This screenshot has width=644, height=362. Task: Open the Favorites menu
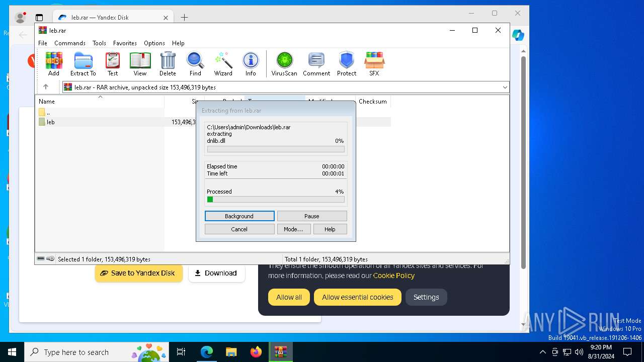pos(125,43)
